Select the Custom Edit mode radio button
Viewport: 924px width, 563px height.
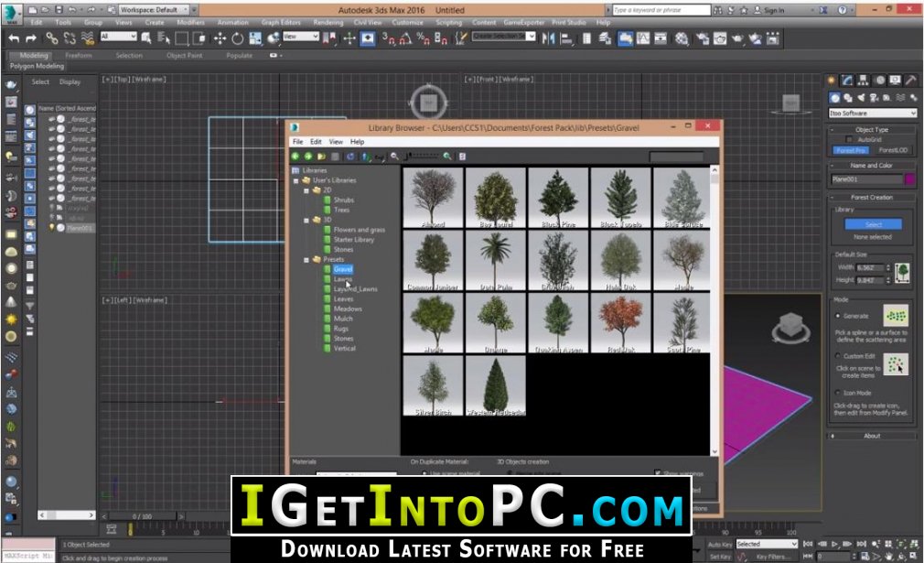tap(838, 356)
